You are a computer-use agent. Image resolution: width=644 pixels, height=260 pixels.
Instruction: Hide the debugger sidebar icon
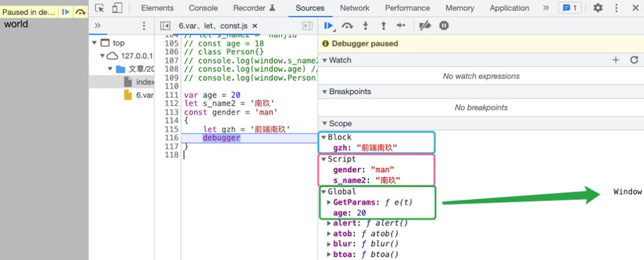307,26
